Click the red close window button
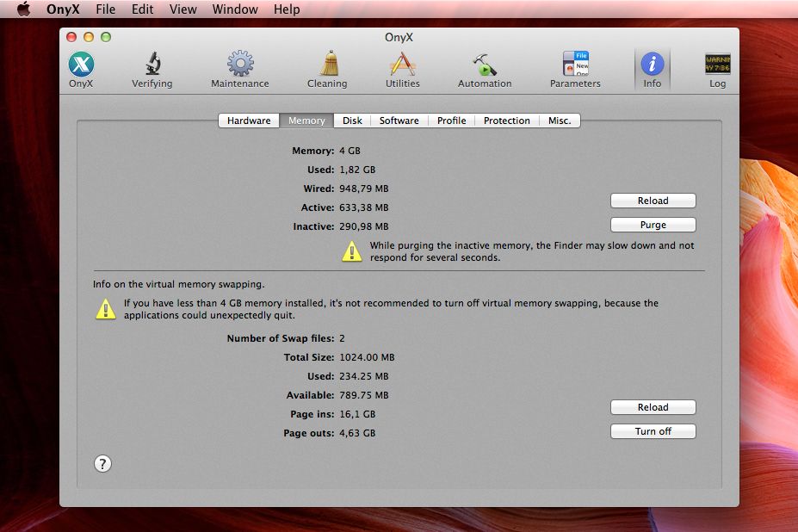 tap(71, 37)
